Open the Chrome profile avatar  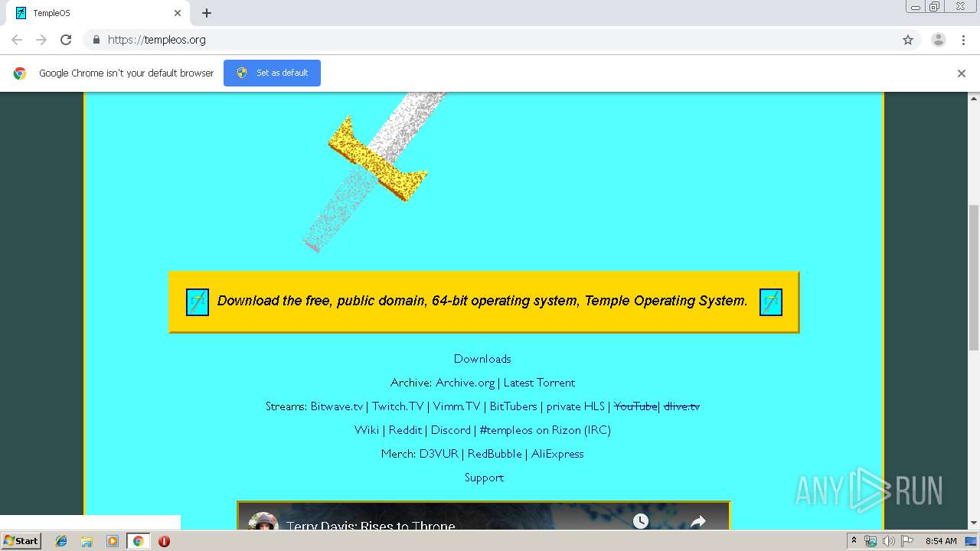click(938, 40)
